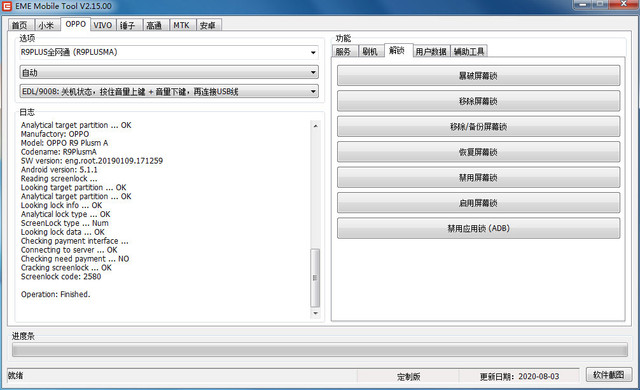Screen dimensions: 640x390
Task: Click the 'SW version: eng.root.20190109.171259' line
Action: (92, 161)
